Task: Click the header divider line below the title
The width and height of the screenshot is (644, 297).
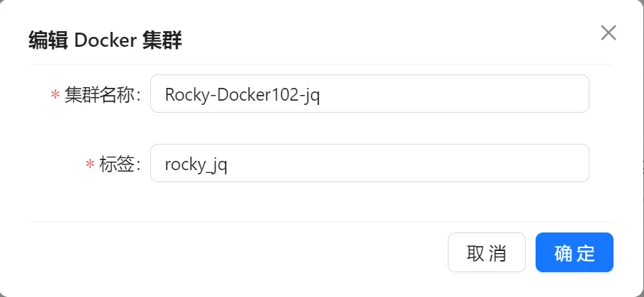Action: coord(320,65)
